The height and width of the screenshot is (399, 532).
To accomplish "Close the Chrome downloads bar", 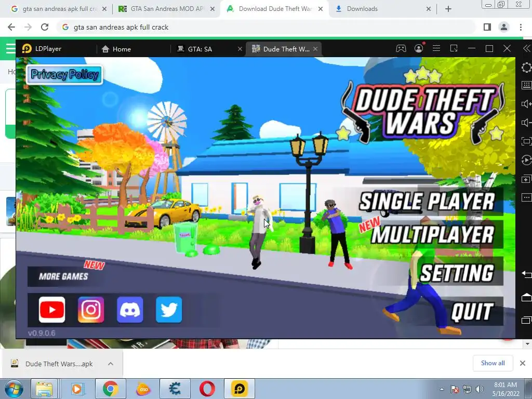I will tap(523, 363).
